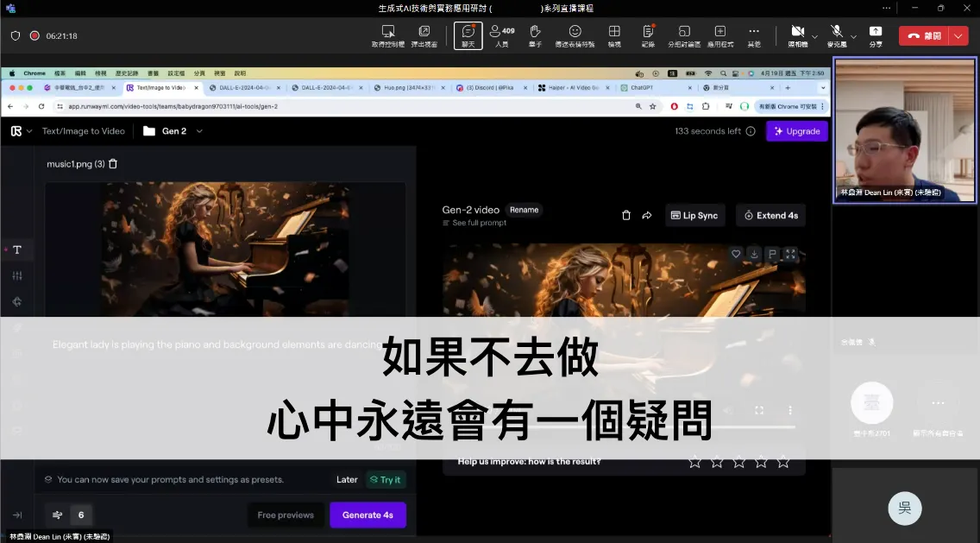Collapse the sidebar with the arrow-bar icon

pos(17,515)
